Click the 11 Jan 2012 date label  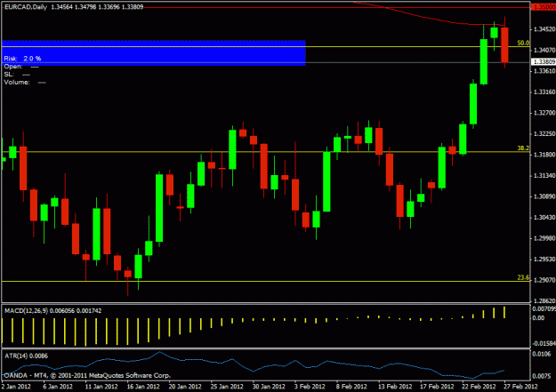click(101, 387)
